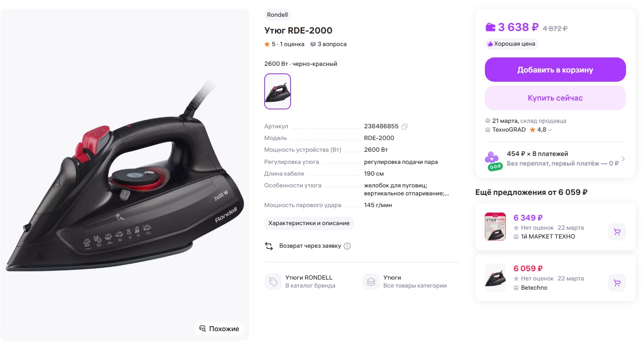This screenshot has width=644, height=345.
Task: Click the Купить сейчас button
Action: point(555,98)
